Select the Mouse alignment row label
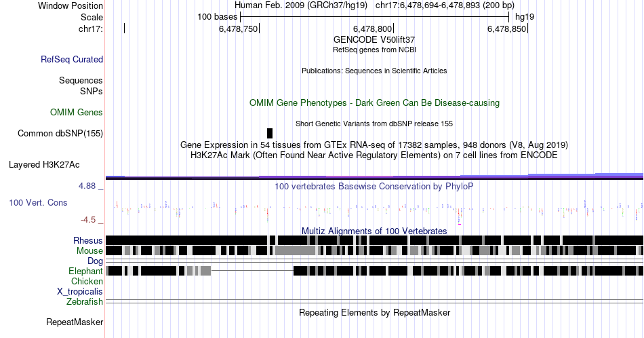Viewport: 644px width, 338px height. tap(89, 251)
